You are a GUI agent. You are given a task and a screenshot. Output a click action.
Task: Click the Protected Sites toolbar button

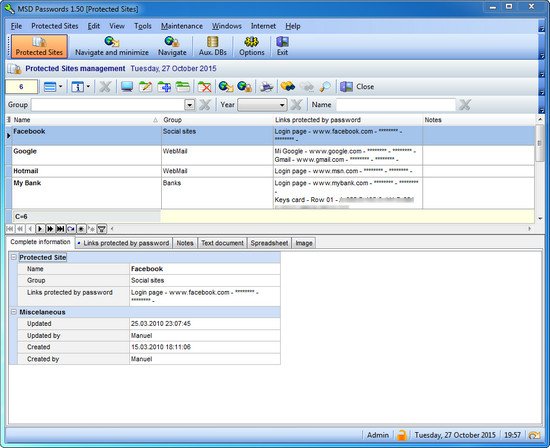point(39,46)
